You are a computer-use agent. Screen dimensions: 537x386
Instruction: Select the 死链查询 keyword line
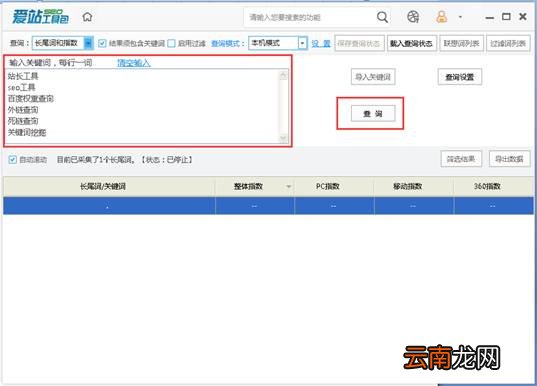tap(23, 121)
